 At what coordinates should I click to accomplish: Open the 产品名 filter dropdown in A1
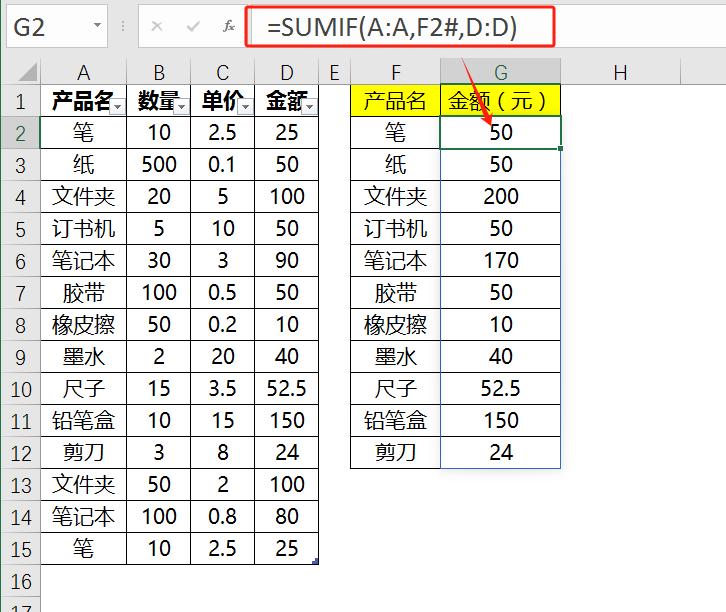tap(118, 107)
